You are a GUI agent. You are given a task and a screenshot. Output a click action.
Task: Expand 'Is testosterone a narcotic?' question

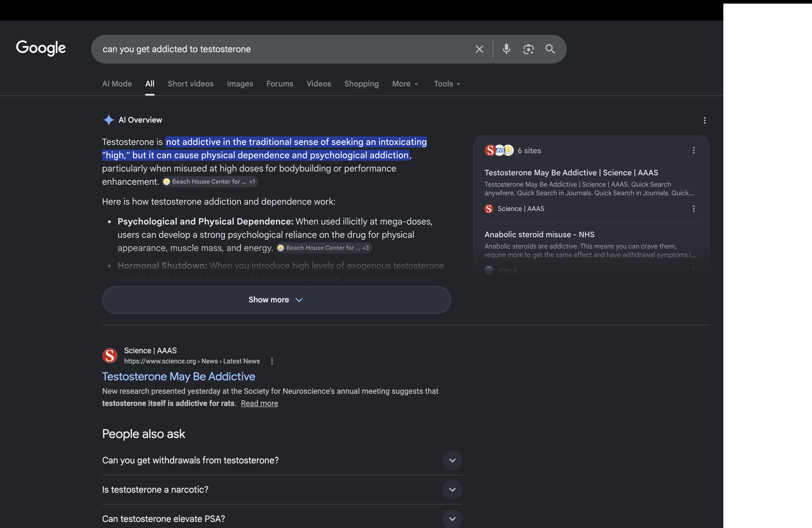point(282,489)
